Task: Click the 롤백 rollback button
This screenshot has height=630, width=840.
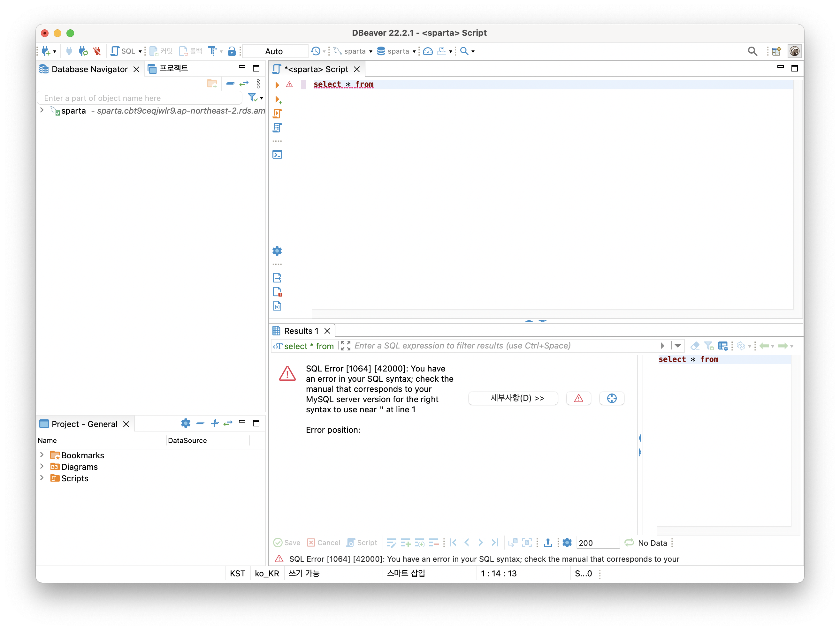Action: (x=191, y=51)
